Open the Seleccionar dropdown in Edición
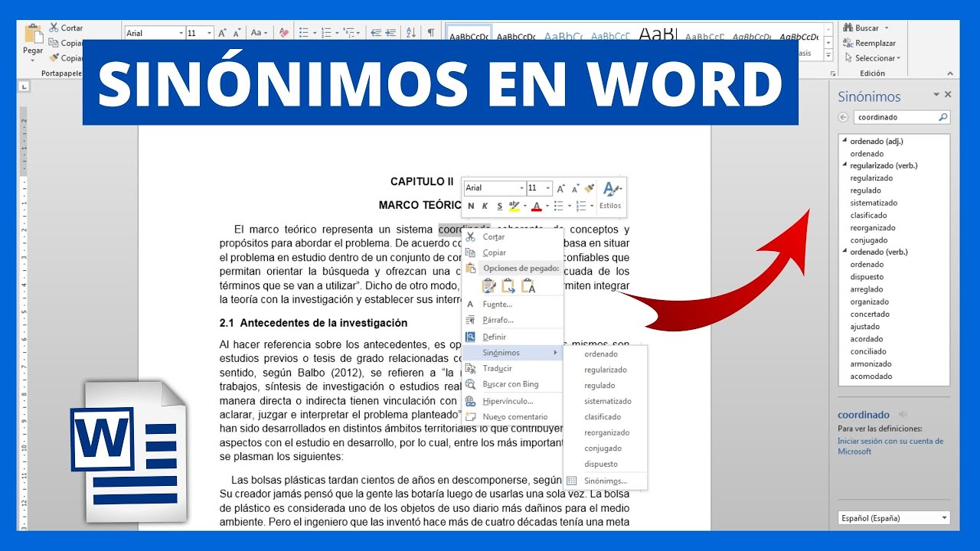The height and width of the screenshot is (551, 980). 873,58
